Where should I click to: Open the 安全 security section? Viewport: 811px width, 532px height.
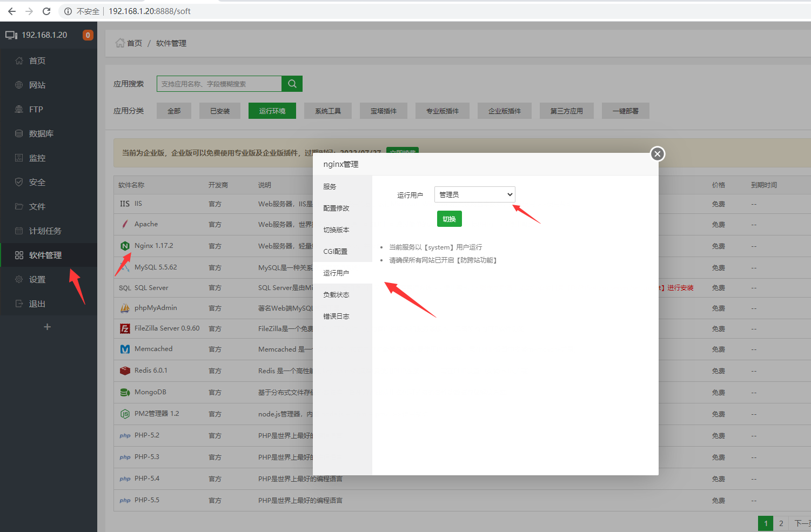coord(36,182)
